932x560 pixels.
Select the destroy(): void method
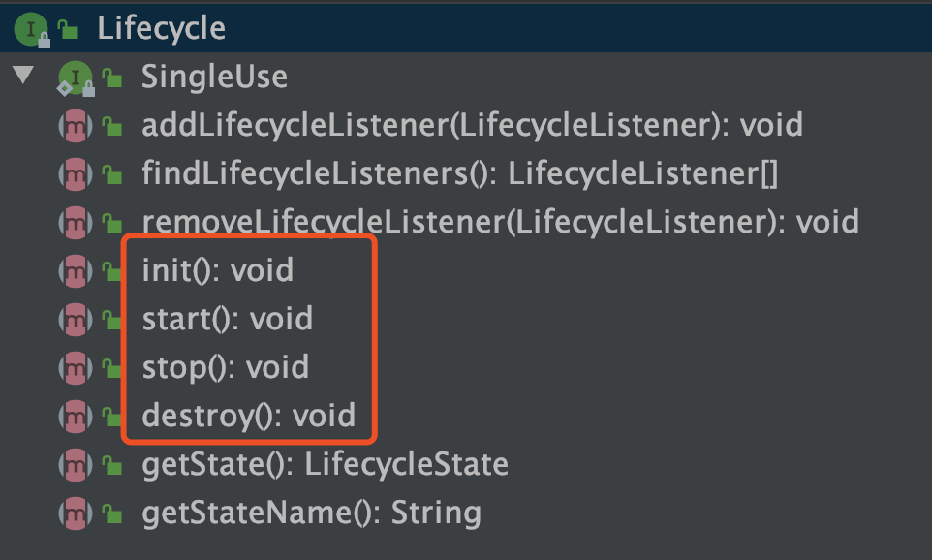248,416
